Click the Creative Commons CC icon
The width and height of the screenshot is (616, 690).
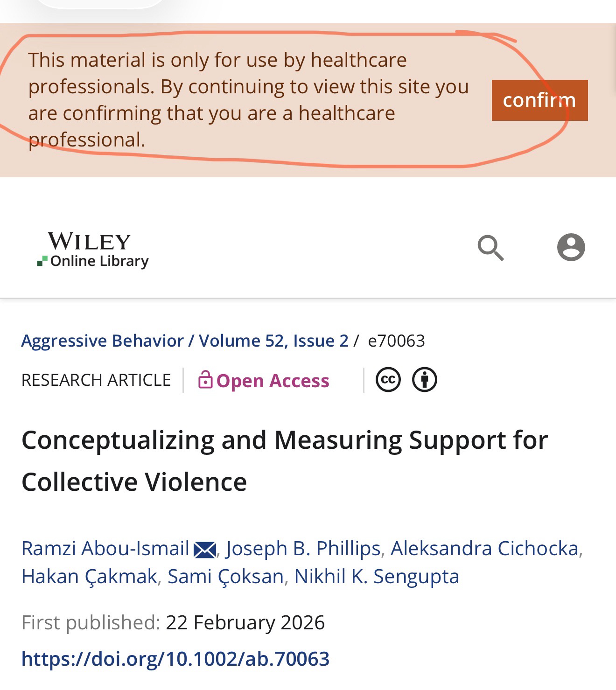coord(388,380)
